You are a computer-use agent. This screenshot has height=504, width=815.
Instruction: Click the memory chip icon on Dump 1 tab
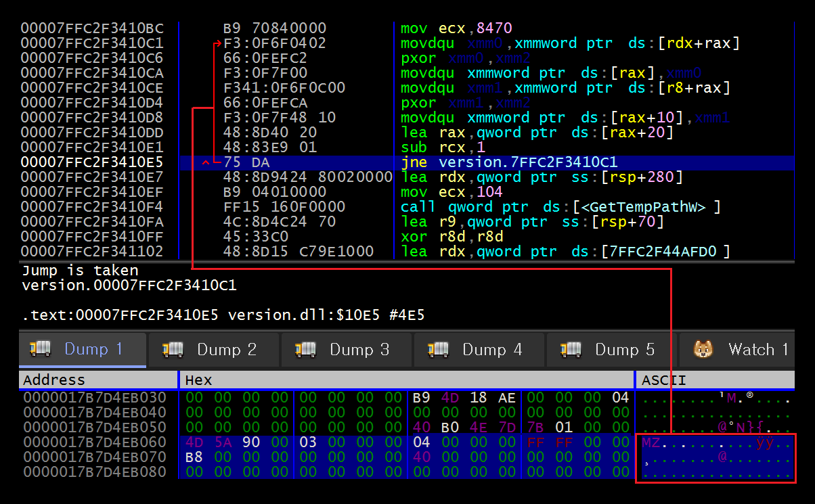[x=40, y=349]
